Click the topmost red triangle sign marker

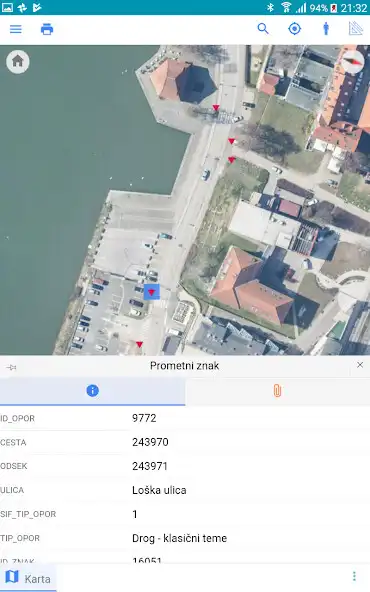coord(216,108)
